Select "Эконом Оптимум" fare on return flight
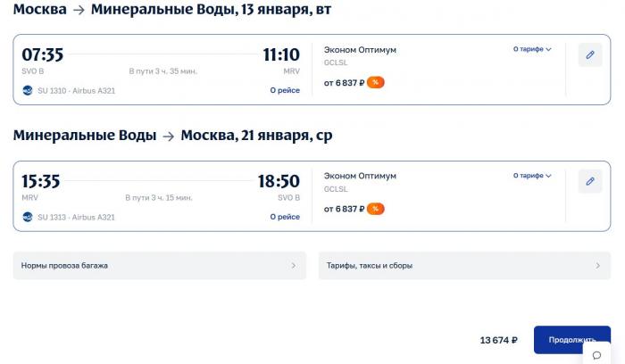Viewport: 625px width, 364px height. pos(360,176)
